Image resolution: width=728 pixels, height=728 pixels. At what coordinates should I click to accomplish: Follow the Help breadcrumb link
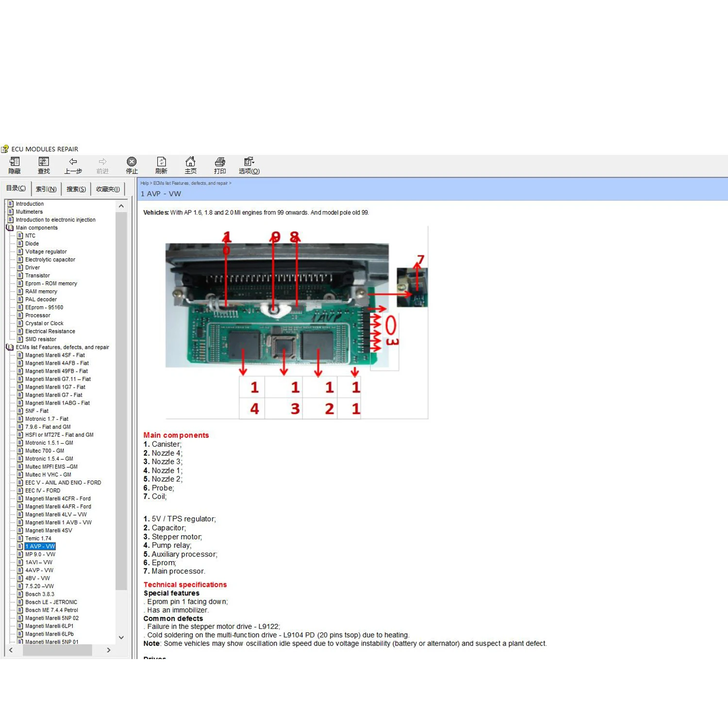point(144,183)
